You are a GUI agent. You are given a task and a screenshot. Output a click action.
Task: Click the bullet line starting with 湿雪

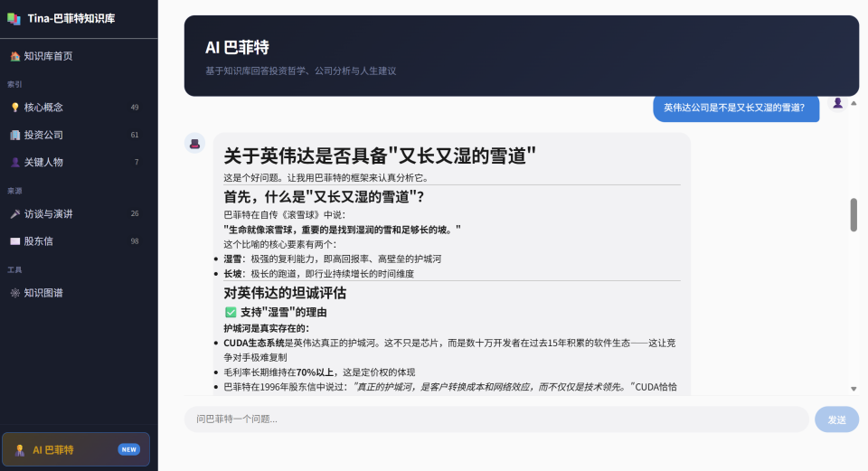coord(332,259)
